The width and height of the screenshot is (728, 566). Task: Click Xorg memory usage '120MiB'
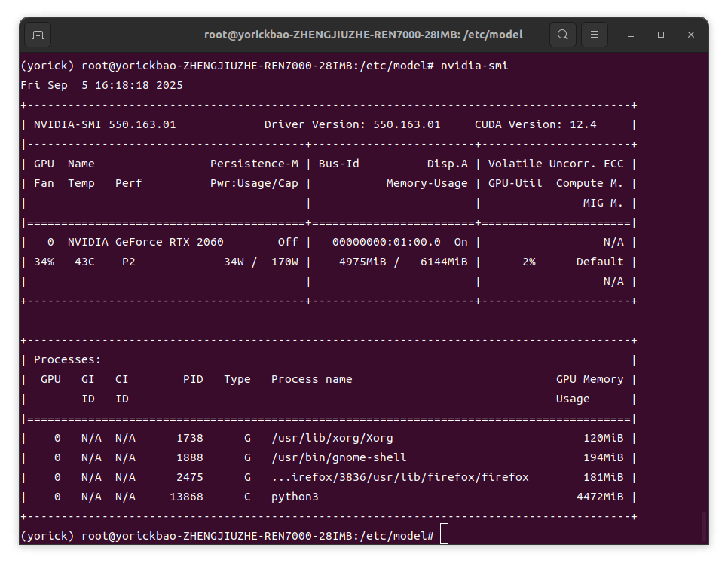(x=603, y=439)
